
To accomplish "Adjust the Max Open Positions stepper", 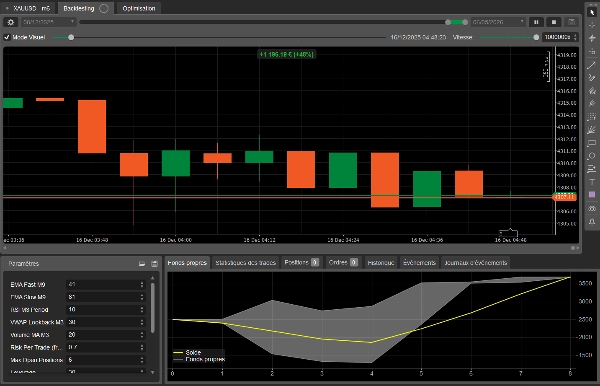I will pos(142,360).
